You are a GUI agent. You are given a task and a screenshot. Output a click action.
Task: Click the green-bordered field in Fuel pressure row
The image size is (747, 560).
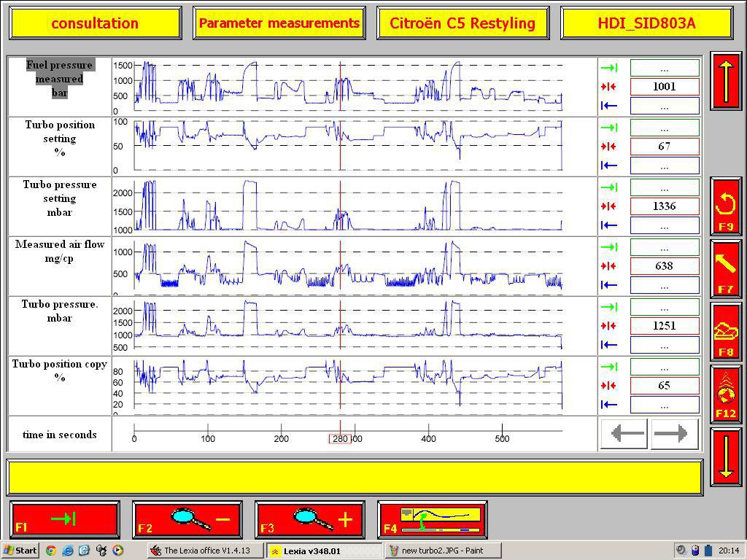pyautogui.click(x=665, y=68)
